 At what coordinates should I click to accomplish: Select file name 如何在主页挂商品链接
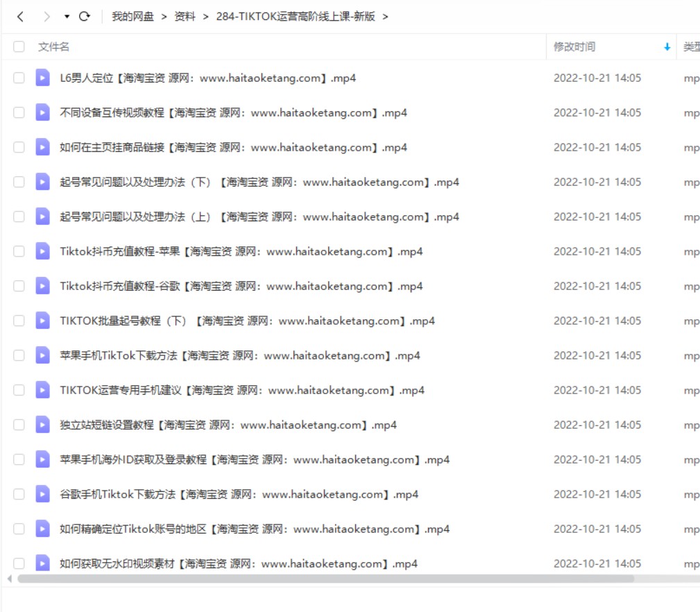coord(234,148)
